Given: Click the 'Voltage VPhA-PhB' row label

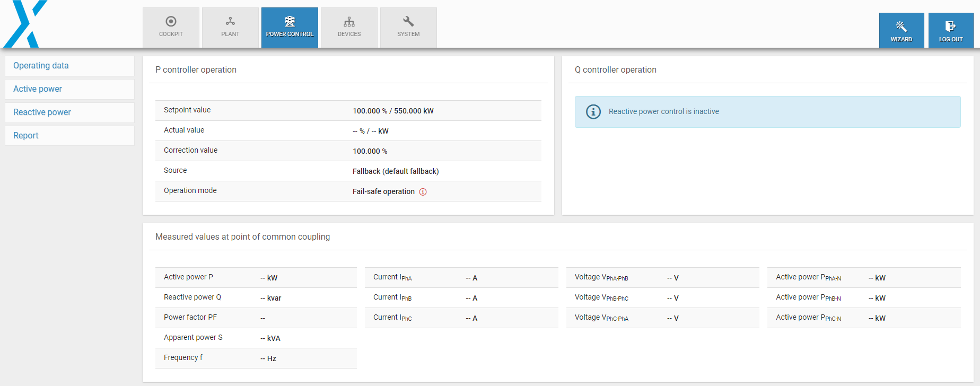Looking at the screenshot, I should tap(601, 277).
